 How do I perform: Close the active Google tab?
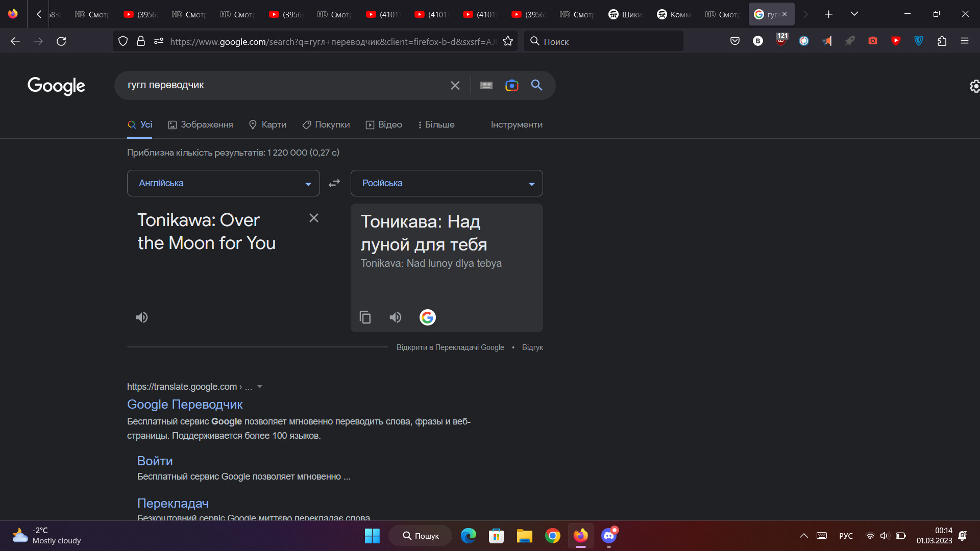[785, 14]
